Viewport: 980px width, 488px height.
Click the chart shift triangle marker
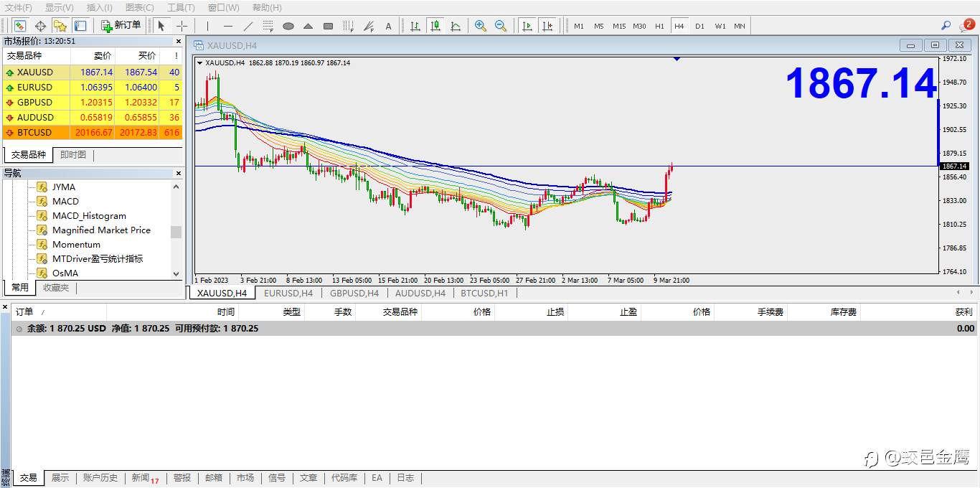point(677,60)
